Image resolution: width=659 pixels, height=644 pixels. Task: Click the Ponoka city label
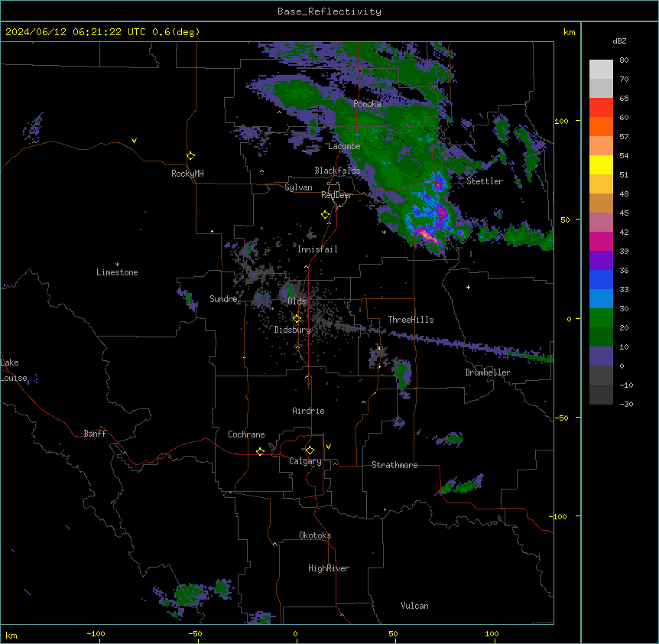point(367,104)
